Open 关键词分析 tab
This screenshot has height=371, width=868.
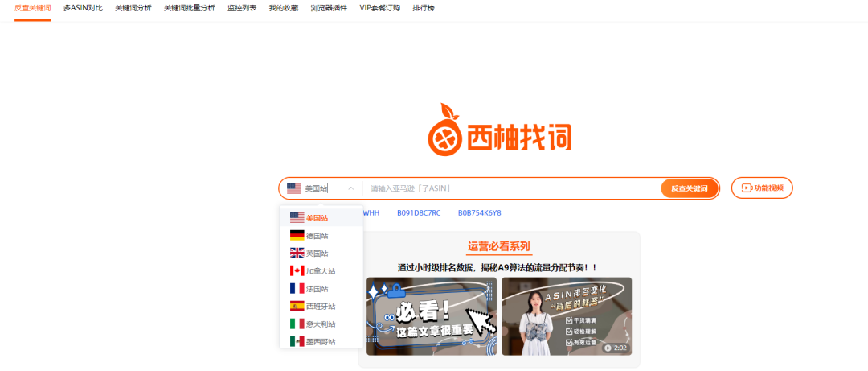pyautogui.click(x=133, y=8)
